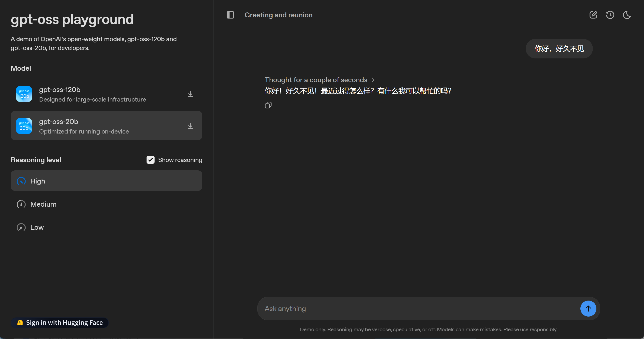The height and width of the screenshot is (339, 644).
Task: Select Medium reasoning level
Action: (x=107, y=204)
